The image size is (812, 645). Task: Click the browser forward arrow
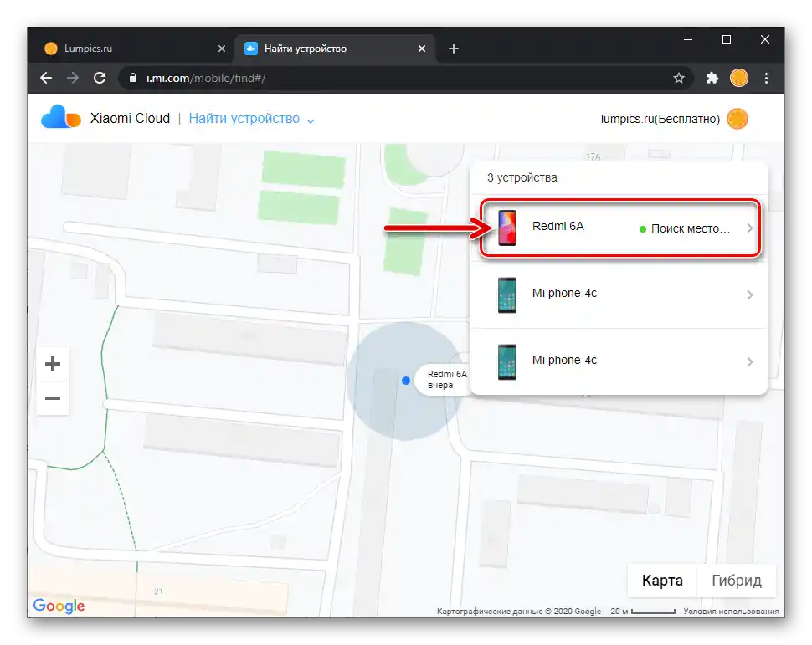pyautogui.click(x=73, y=78)
